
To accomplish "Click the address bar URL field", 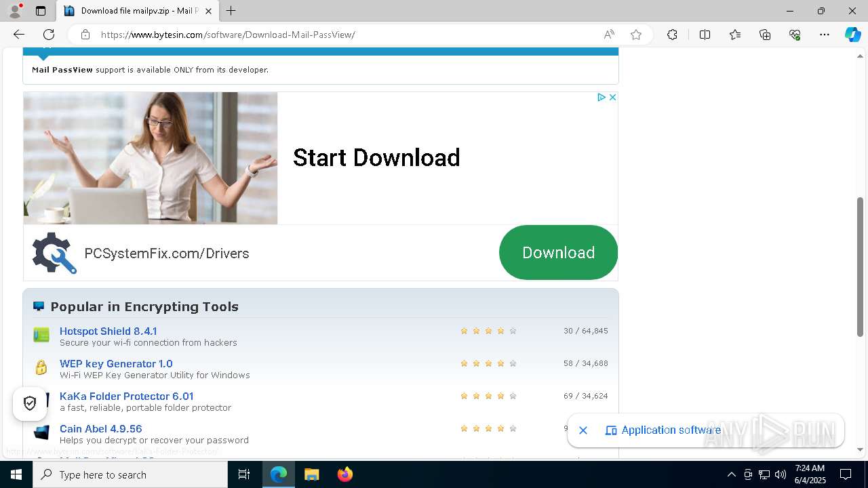I will (346, 35).
